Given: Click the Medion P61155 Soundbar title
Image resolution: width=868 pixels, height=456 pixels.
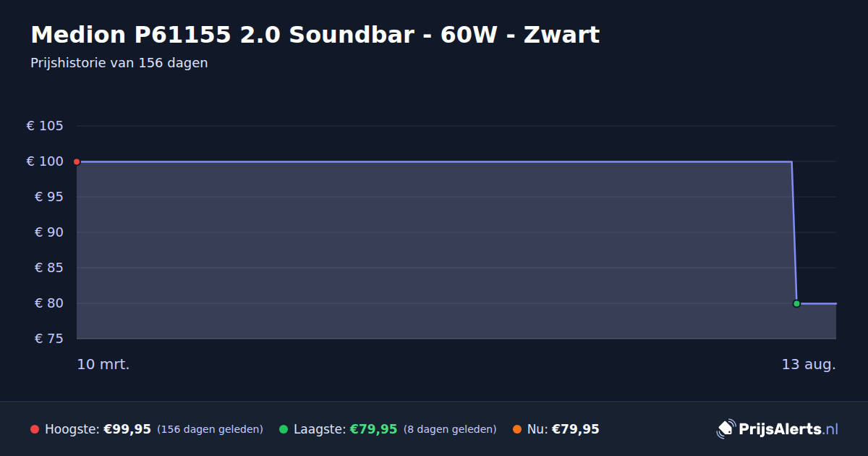Looking at the screenshot, I should click(x=315, y=34).
